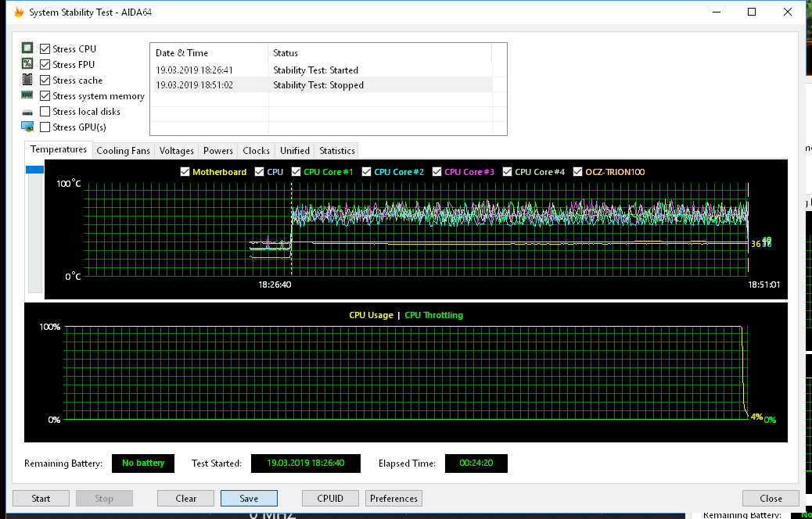Image resolution: width=812 pixels, height=519 pixels.
Task: Uncheck the Stress FPU checkbox
Action: [45, 64]
